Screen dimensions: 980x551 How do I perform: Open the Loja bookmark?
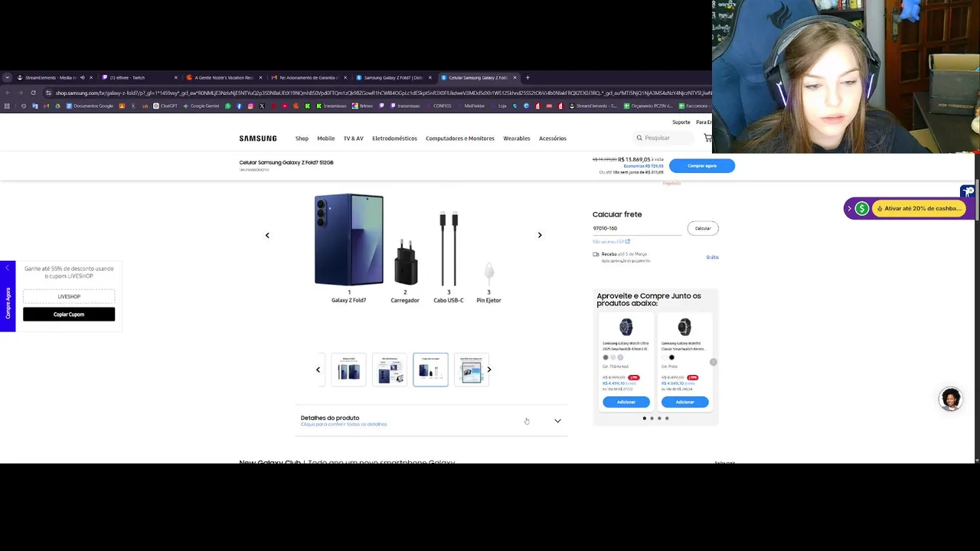click(x=502, y=106)
